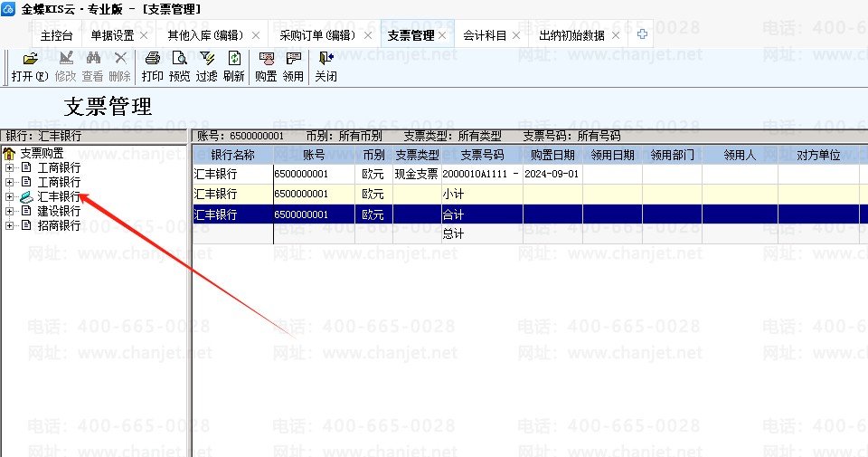Switch to the 会计科目 tab
The height and width of the screenshot is (457, 868).
(485, 35)
